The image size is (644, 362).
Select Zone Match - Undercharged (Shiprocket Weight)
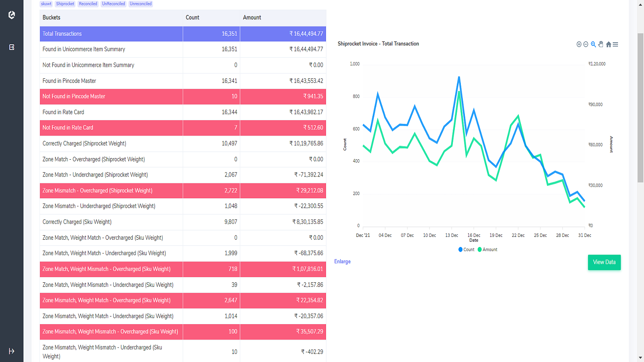click(183, 175)
